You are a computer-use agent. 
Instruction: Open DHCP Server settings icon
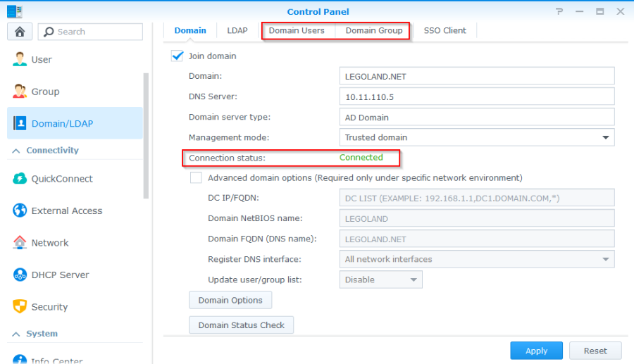coord(20,275)
